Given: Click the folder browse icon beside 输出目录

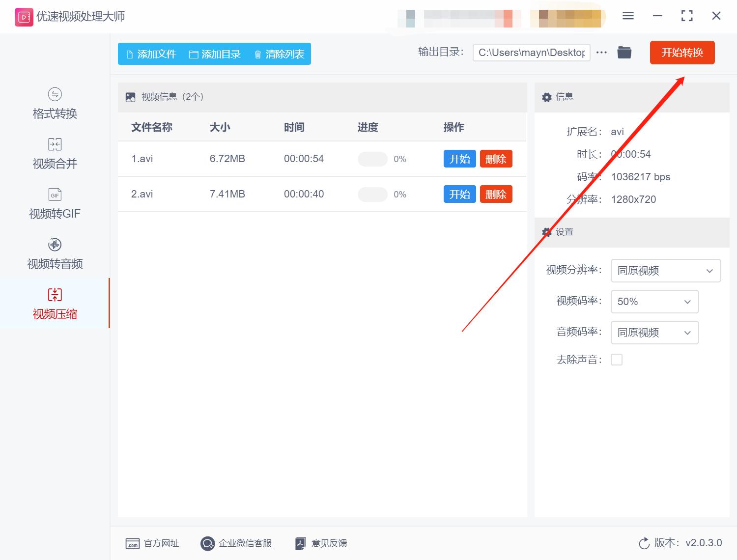Looking at the screenshot, I should pos(624,52).
